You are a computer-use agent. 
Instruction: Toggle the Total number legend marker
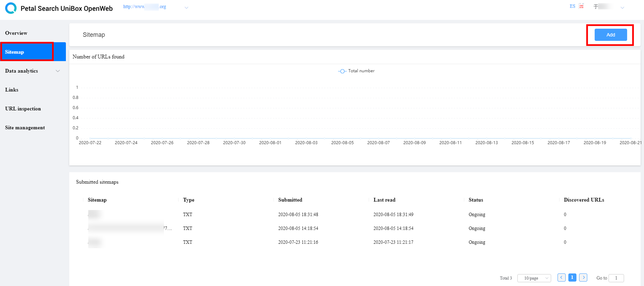(x=342, y=71)
